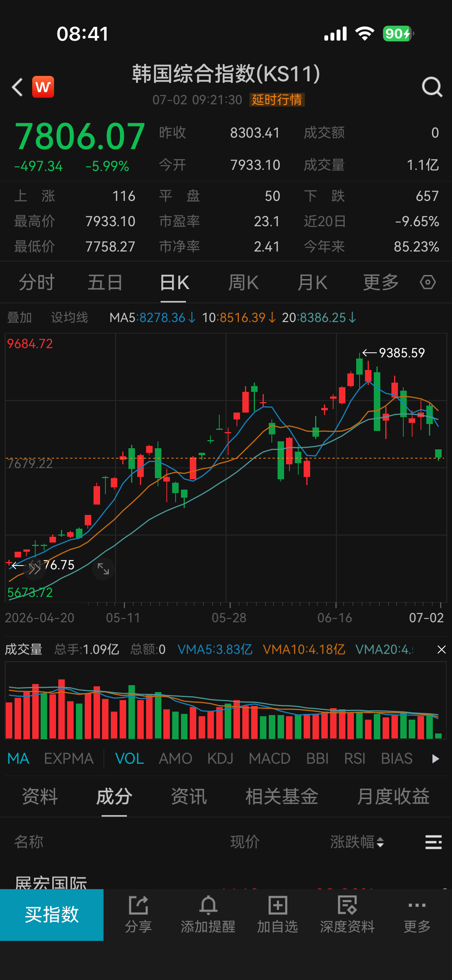Open search with magnifier icon
The image size is (452, 980).
click(x=432, y=87)
